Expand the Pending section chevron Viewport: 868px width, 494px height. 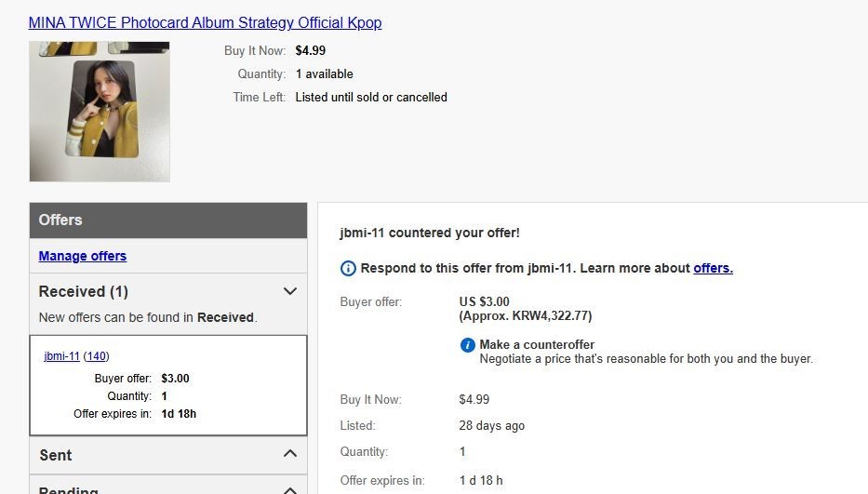coord(289,488)
